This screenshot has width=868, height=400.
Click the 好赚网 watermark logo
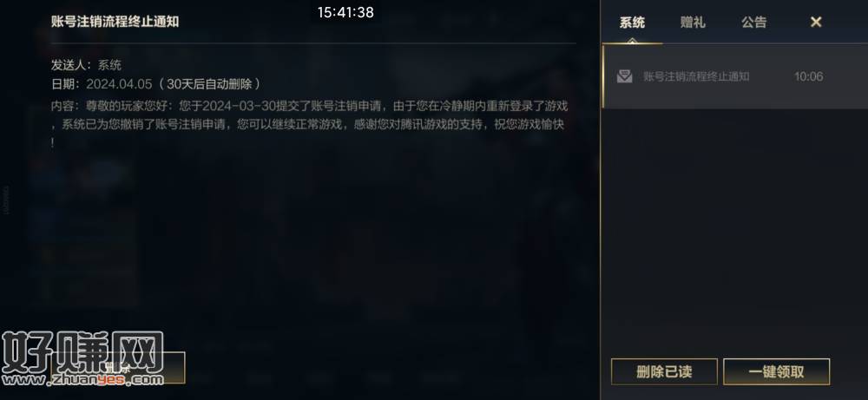[x=83, y=353]
